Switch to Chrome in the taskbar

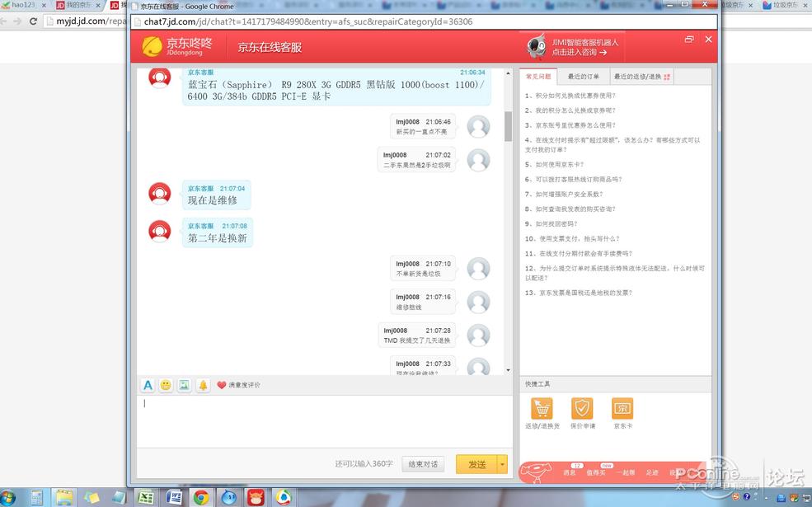[x=201, y=498]
